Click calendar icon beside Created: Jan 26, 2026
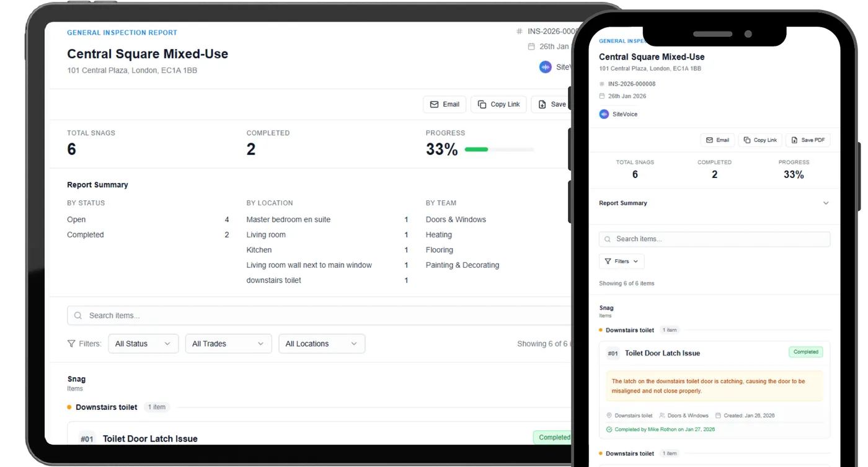This screenshot has width=868, height=467. tap(718, 416)
